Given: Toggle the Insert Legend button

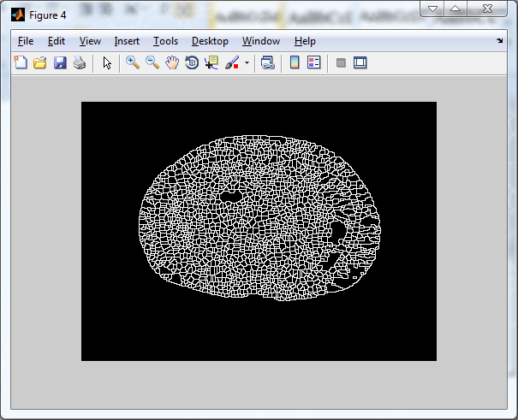Looking at the screenshot, I should point(313,62).
